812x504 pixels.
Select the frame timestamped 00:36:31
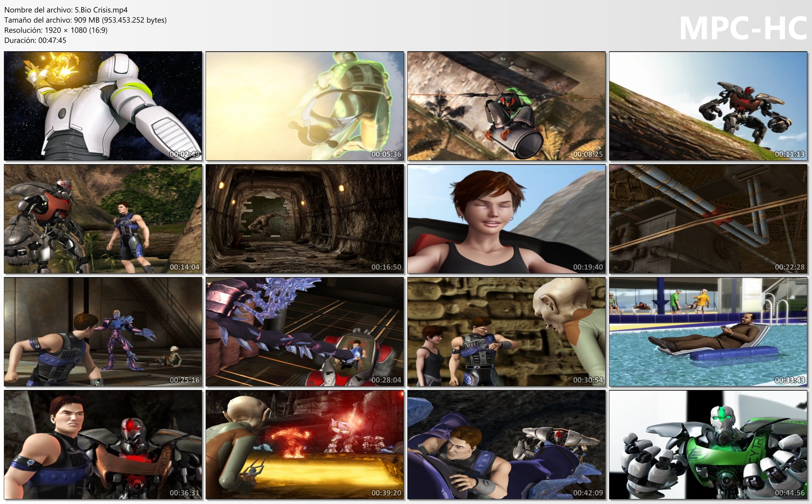(103, 444)
